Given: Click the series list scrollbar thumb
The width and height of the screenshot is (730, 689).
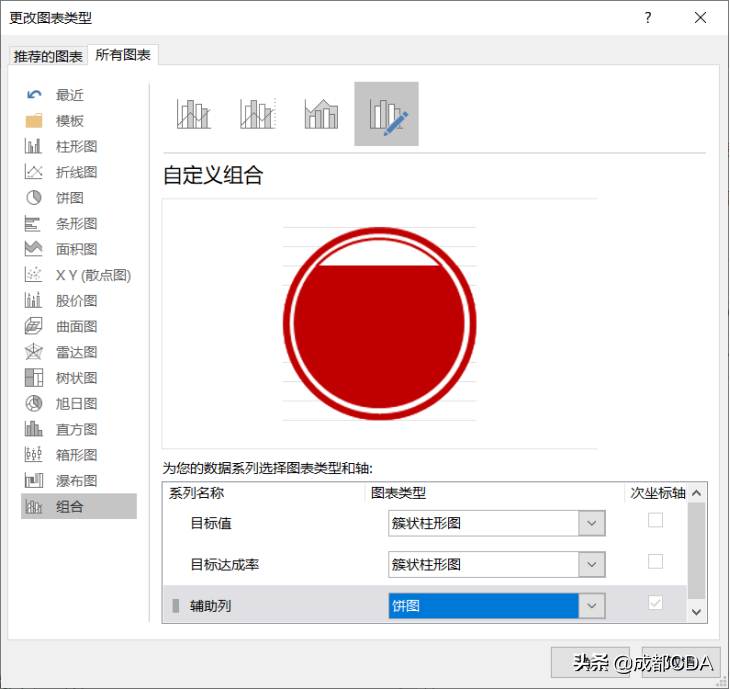Looking at the screenshot, I should click(x=696, y=551).
